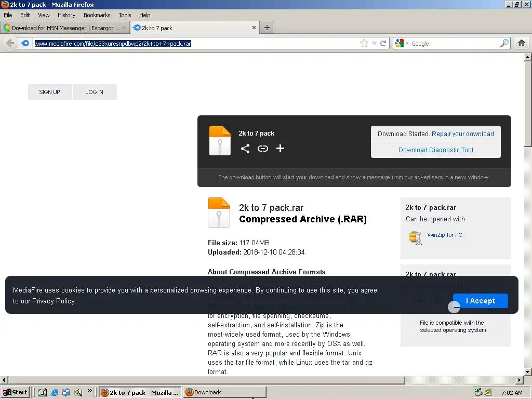Close the Download for MSN Messenger tab
This screenshot has height=399, width=532.
(x=124, y=28)
